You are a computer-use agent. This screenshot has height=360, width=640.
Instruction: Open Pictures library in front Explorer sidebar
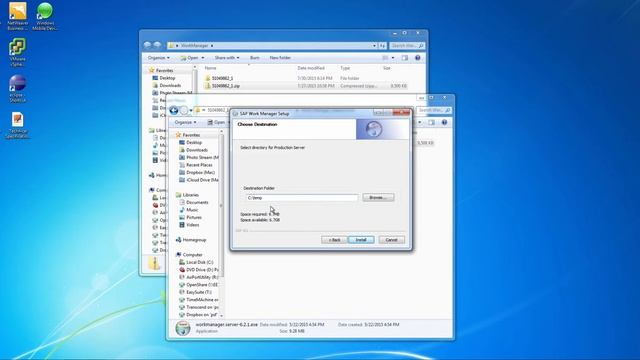(x=190, y=217)
